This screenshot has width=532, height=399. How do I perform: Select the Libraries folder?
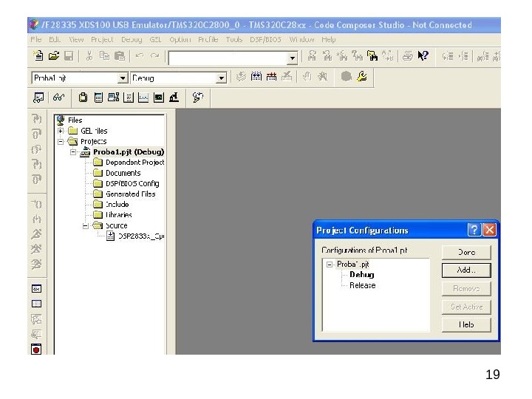click(118, 215)
